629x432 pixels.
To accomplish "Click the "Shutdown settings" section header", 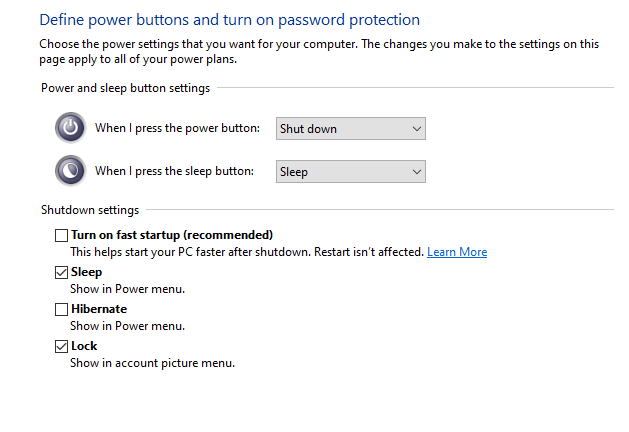I will click(x=90, y=210).
